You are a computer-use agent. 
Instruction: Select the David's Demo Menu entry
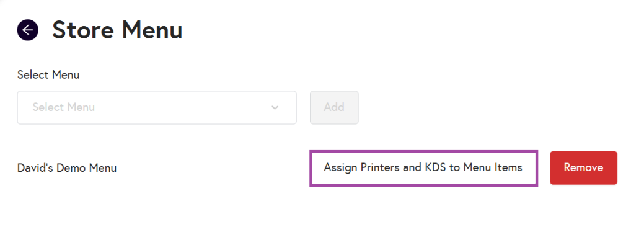pos(67,168)
